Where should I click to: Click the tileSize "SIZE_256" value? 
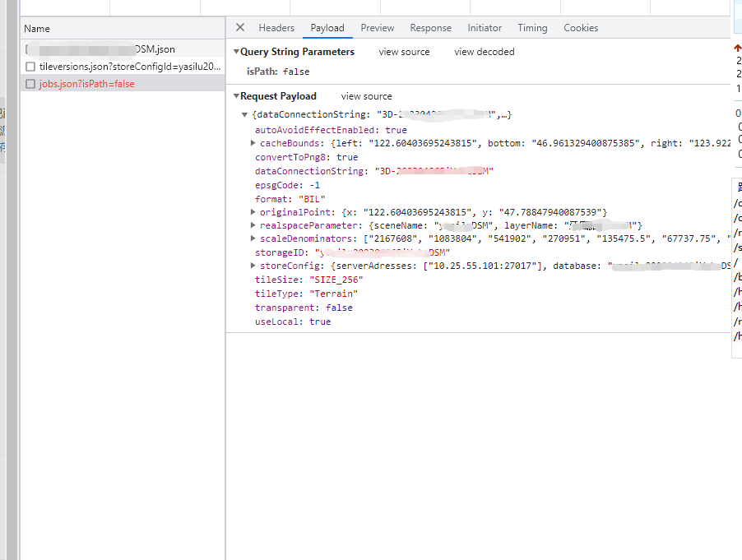click(336, 280)
